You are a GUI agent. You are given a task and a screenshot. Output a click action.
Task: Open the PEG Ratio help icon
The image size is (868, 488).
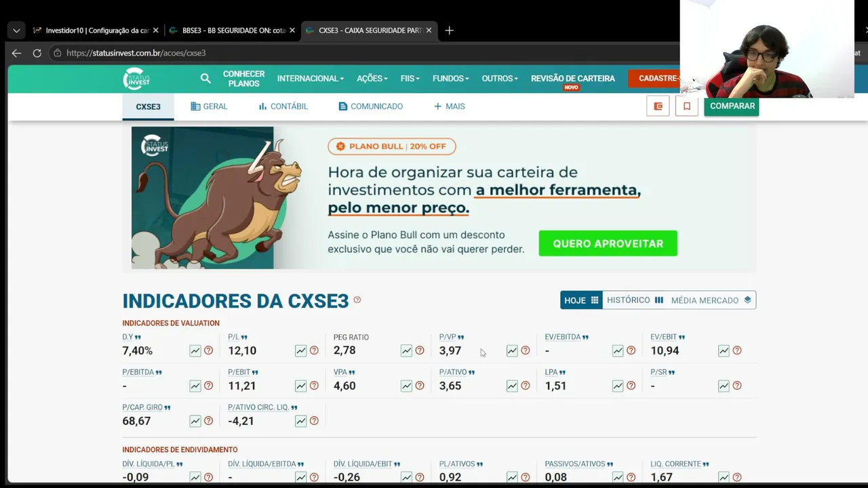(420, 350)
